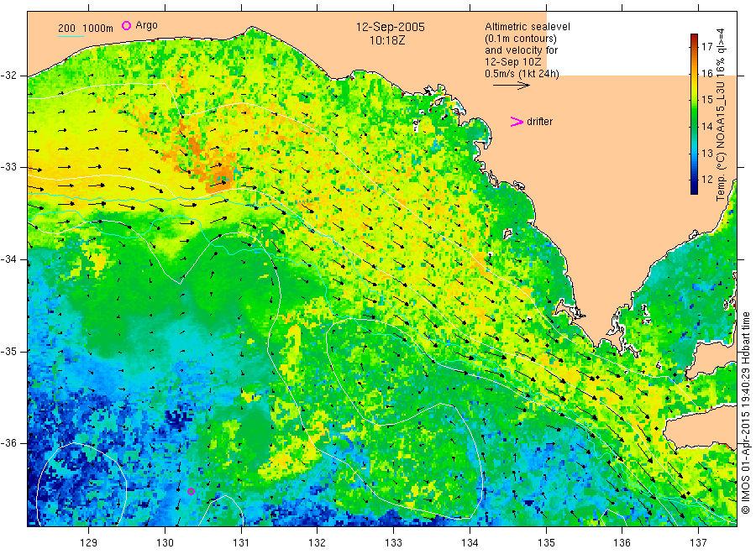Click the IMOS copyright timestamp text
Image resolution: width=756 pixels, height=554 pixels.
pos(746,413)
